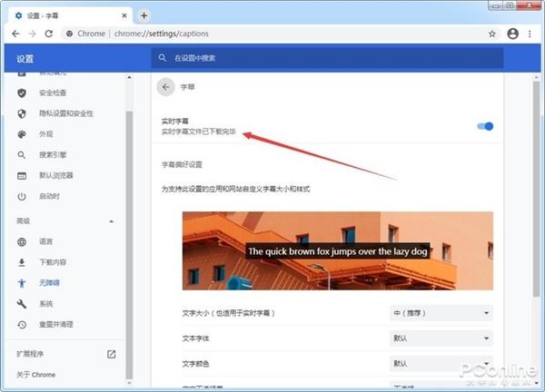The width and height of the screenshot is (545, 392).
Task: Open the 文本字体 dropdown
Action: point(441,338)
